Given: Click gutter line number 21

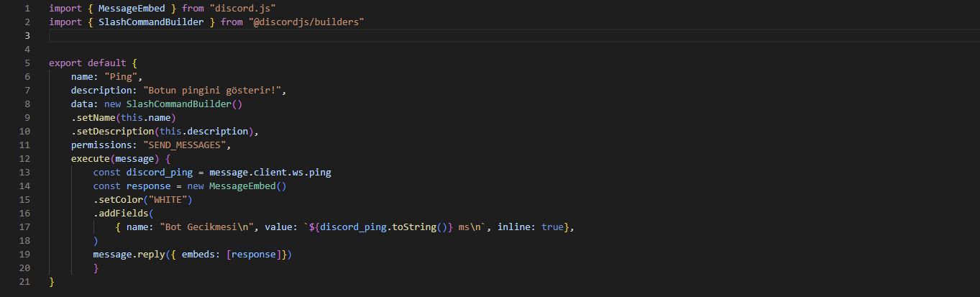Looking at the screenshot, I should click(24, 282).
